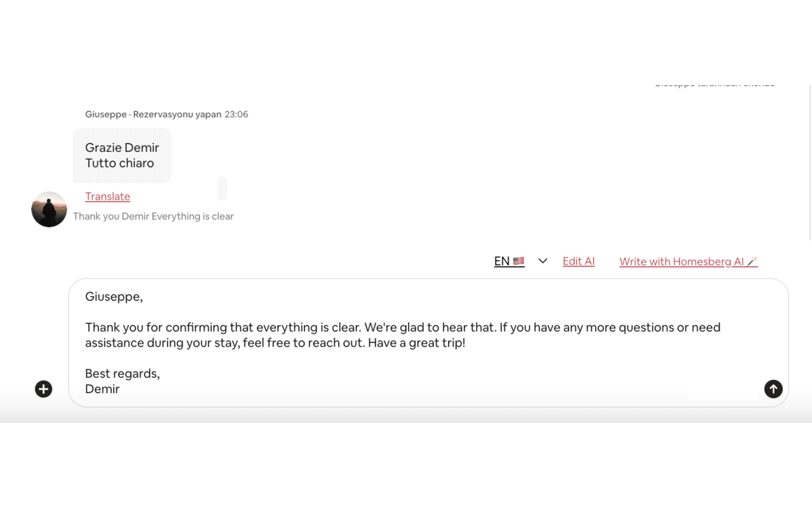Launch Write with Homesberg AI
This screenshot has width=812, height=508.
683,261
